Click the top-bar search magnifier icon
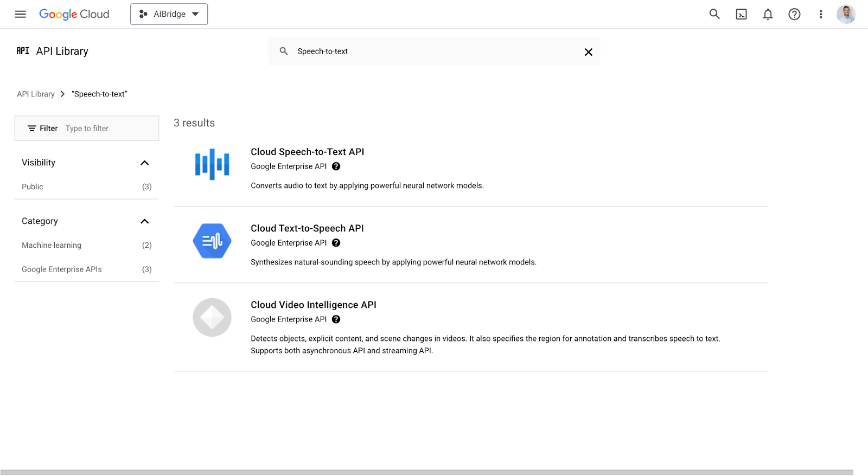 (714, 14)
